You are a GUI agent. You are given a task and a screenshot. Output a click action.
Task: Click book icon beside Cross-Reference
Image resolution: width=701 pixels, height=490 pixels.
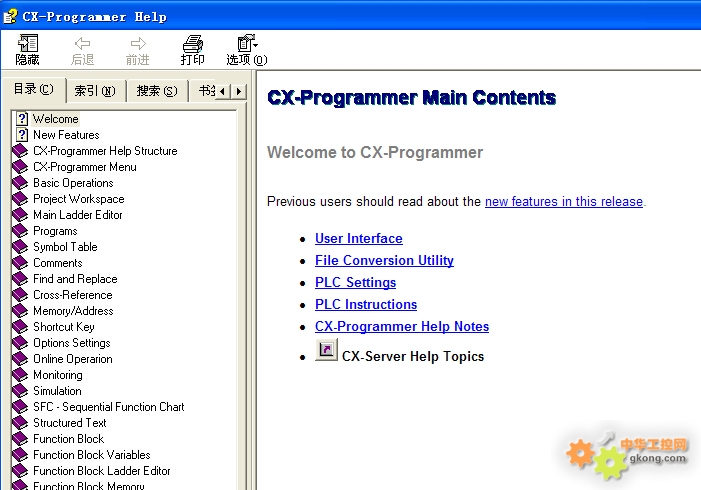20,295
